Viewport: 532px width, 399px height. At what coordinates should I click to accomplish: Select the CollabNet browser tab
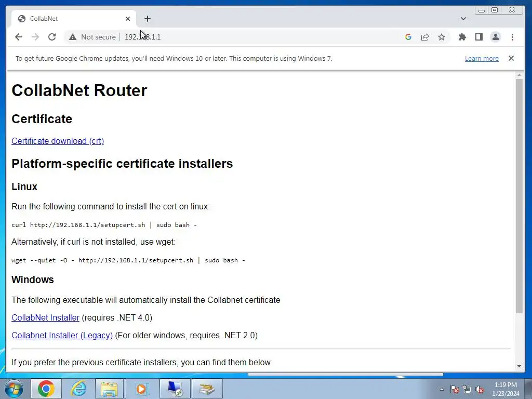[73, 19]
